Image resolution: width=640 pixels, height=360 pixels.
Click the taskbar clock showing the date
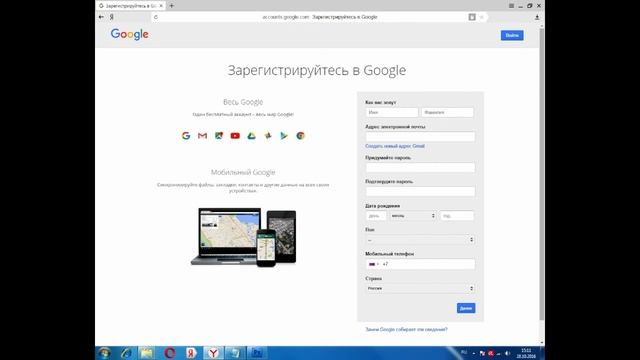(526, 353)
